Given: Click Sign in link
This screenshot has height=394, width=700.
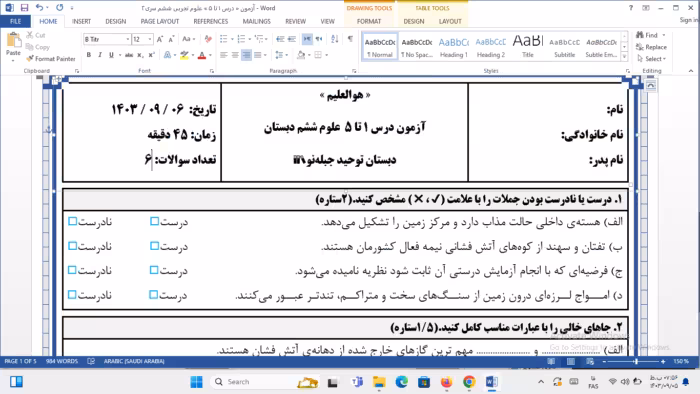Looking at the screenshot, I should 688,20.
